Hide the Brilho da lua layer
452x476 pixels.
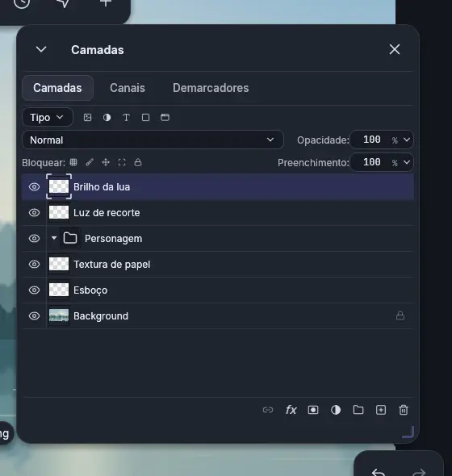[x=35, y=186]
